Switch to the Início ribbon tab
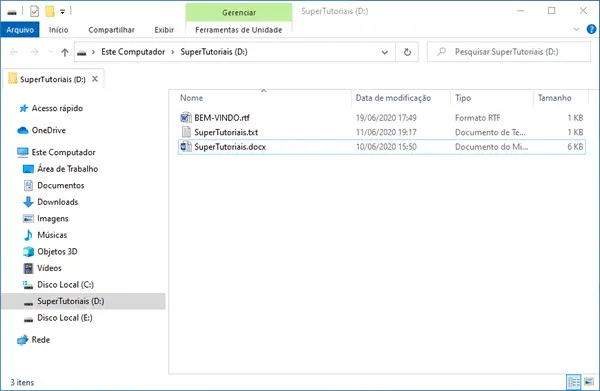This screenshot has height=391, width=600. (59, 30)
